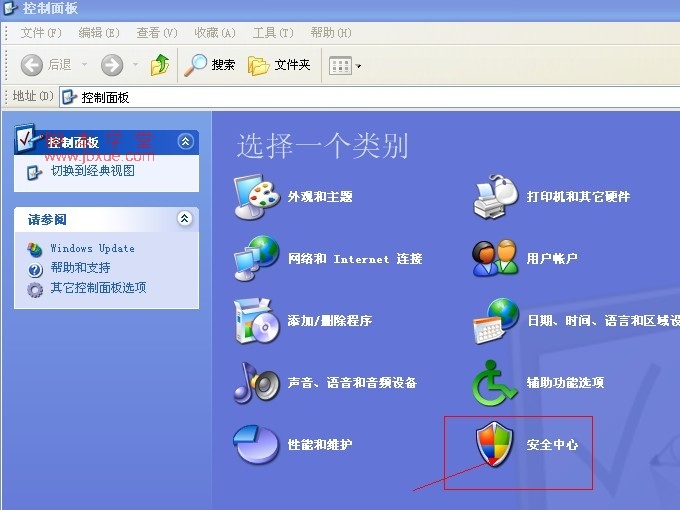Image resolution: width=680 pixels, height=510 pixels.
Task: Open the 辅助功能选项 wheelchair icon
Action: [x=495, y=382]
